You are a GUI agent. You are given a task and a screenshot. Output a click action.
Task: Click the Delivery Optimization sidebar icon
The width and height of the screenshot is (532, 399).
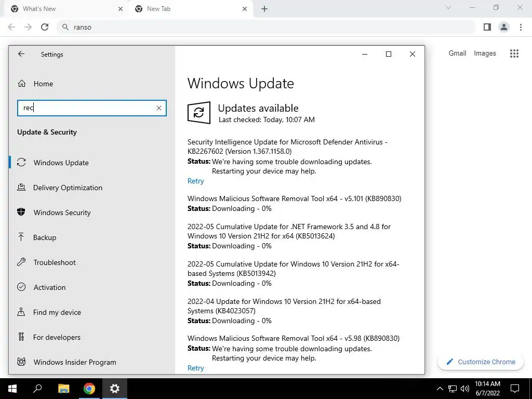pyautogui.click(x=21, y=187)
